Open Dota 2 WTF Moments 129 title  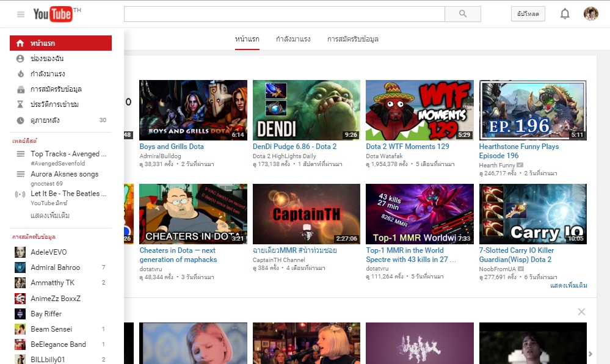point(407,147)
